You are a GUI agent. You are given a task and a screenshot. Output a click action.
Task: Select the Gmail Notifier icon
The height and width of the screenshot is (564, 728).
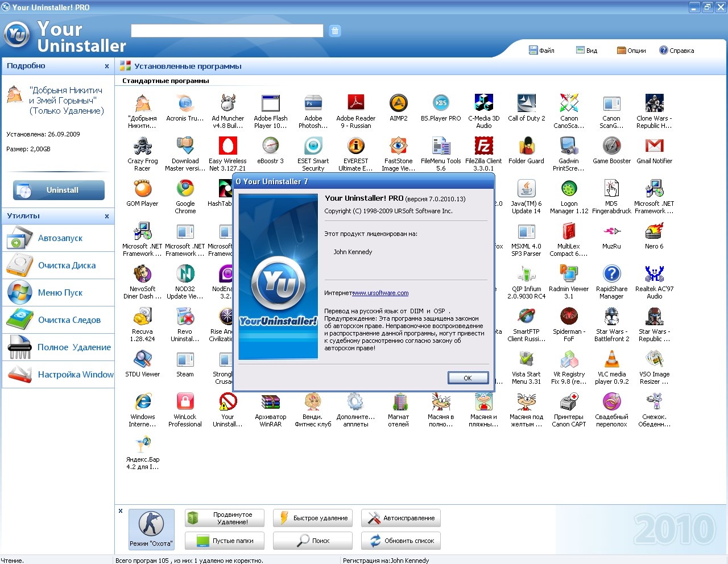pyautogui.click(x=654, y=146)
